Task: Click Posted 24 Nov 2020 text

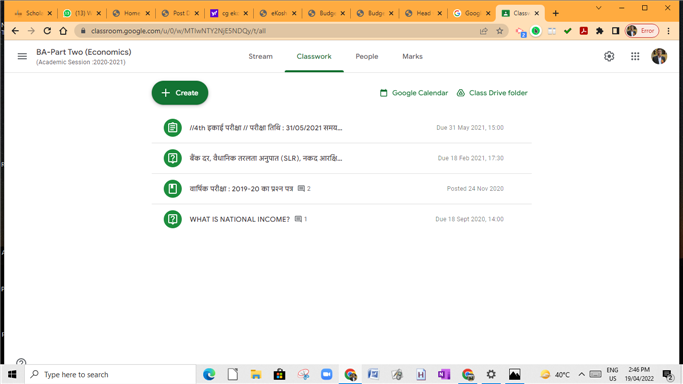Action: [475, 189]
